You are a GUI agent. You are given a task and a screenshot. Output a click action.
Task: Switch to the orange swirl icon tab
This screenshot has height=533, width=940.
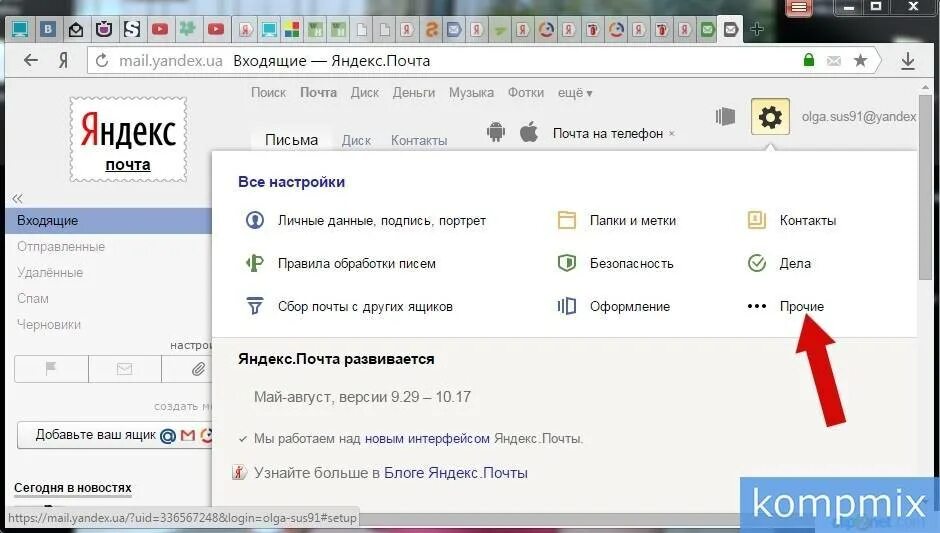431,29
